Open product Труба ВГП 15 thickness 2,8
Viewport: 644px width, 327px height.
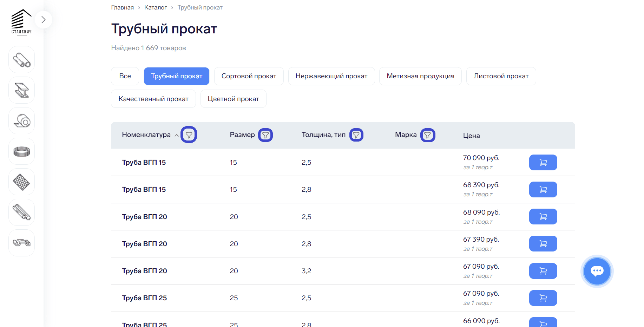tap(144, 189)
